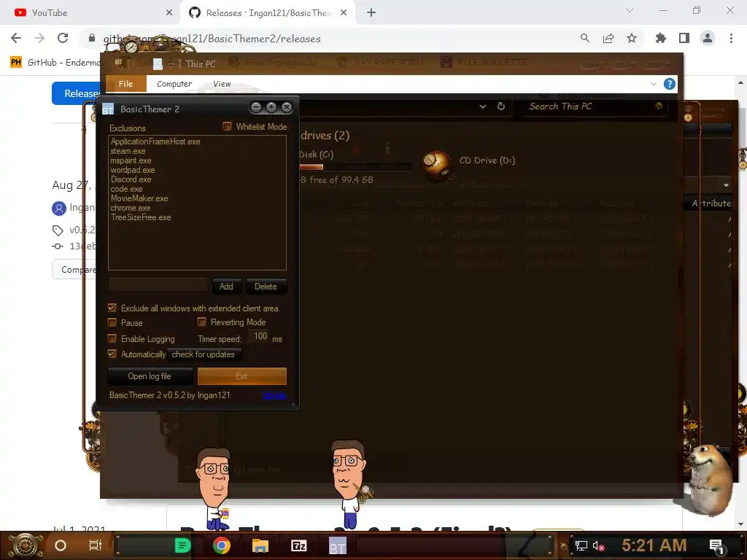Open Chrome profile avatar
747x560 pixels.
(x=708, y=38)
